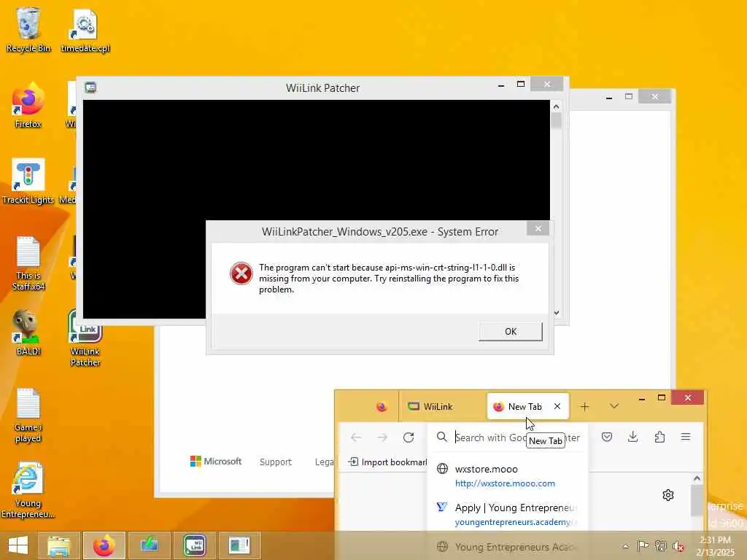The image size is (747, 560).
Task: Launch Firefox from the desktop shortcut
Action: 28,106
